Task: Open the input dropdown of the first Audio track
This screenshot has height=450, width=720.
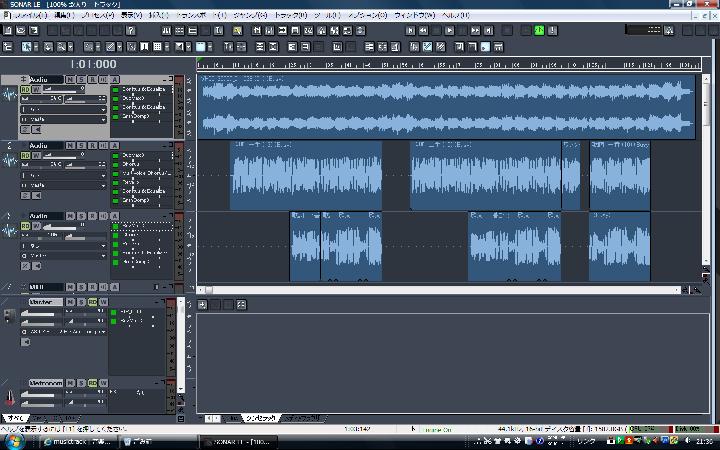Action: click(64, 110)
